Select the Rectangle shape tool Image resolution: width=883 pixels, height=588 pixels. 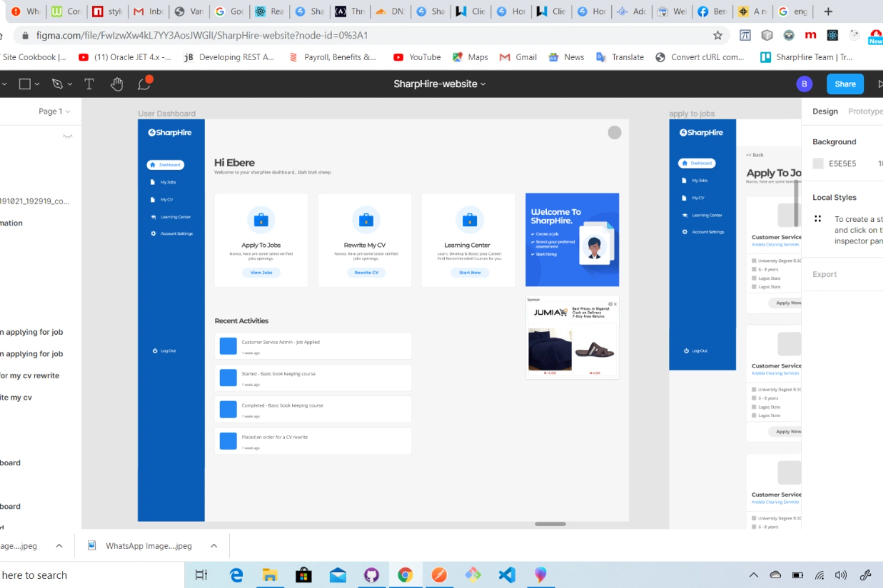(x=25, y=84)
